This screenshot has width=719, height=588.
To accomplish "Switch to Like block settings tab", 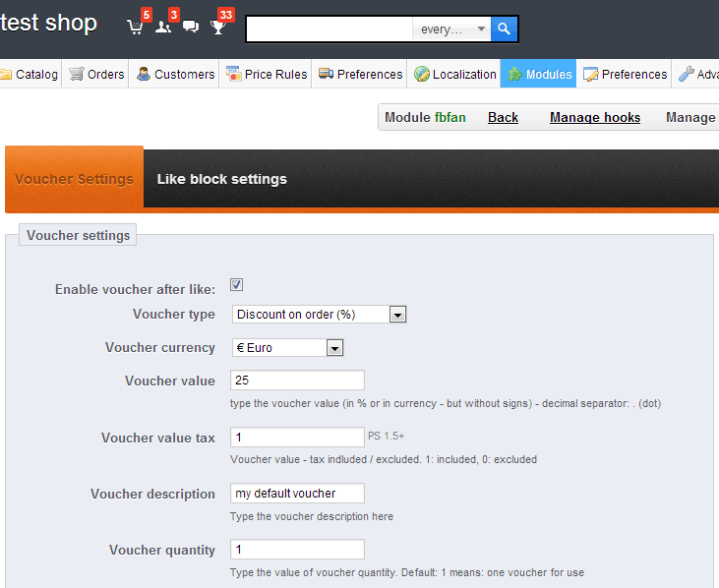I will [x=222, y=179].
